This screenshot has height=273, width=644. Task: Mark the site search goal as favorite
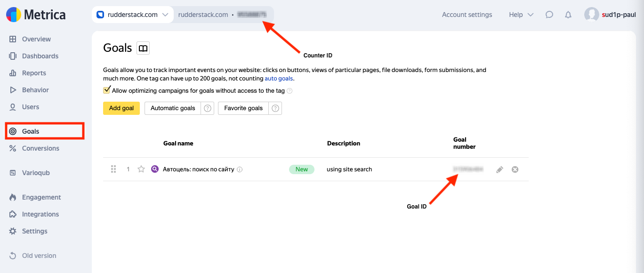coord(141,169)
